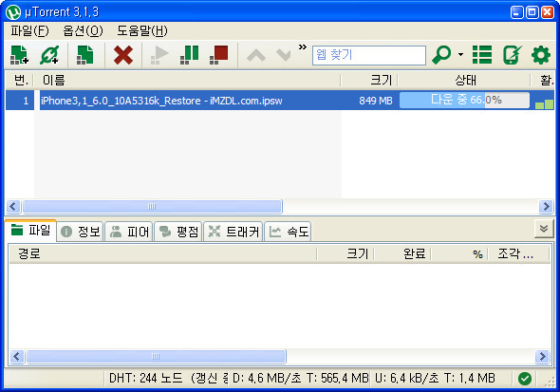The width and height of the screenshot is (560, 392).
Task: Sort files by the lower 크기 column
Action: (x=345, y=253)
